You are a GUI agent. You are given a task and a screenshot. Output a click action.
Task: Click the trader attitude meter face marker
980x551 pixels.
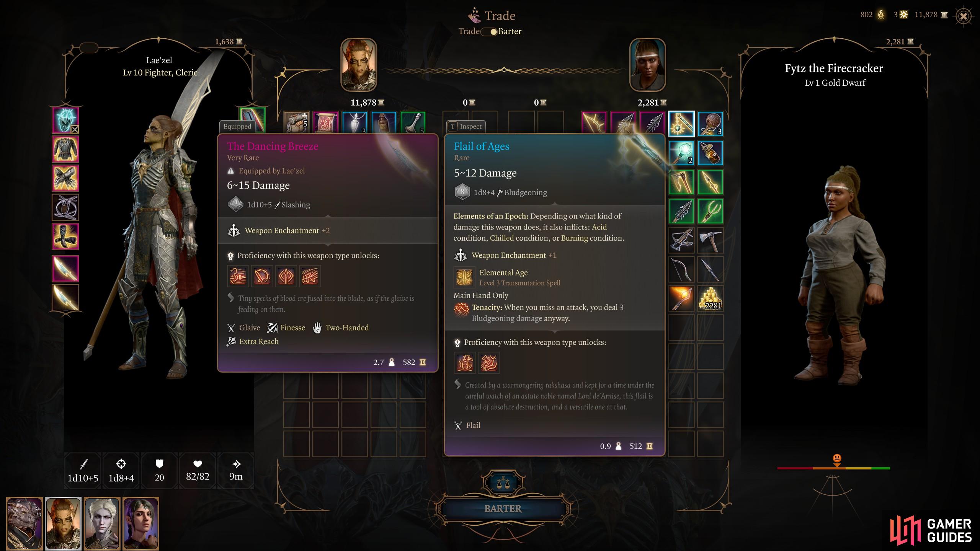[837, 458]
